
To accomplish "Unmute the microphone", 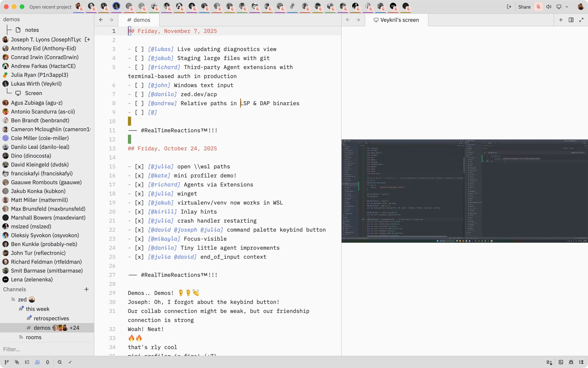I will (538, 7).
